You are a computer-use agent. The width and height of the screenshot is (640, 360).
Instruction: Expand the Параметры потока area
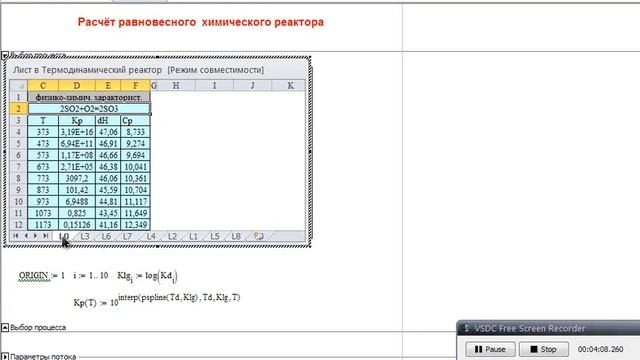[4, 357]
